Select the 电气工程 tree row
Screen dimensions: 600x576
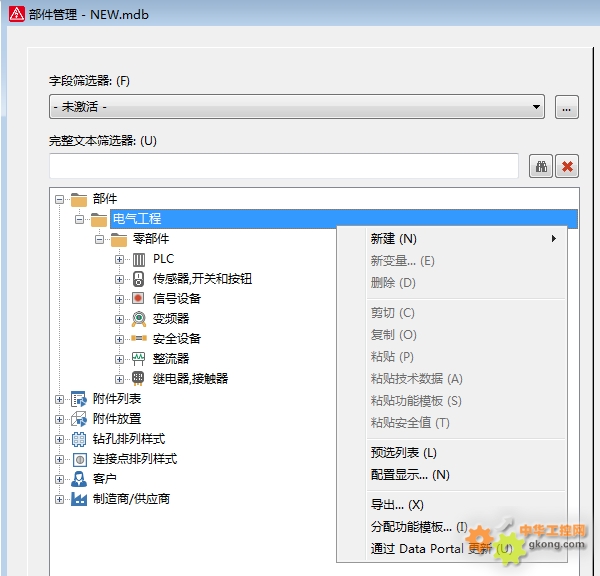[344, 219]
